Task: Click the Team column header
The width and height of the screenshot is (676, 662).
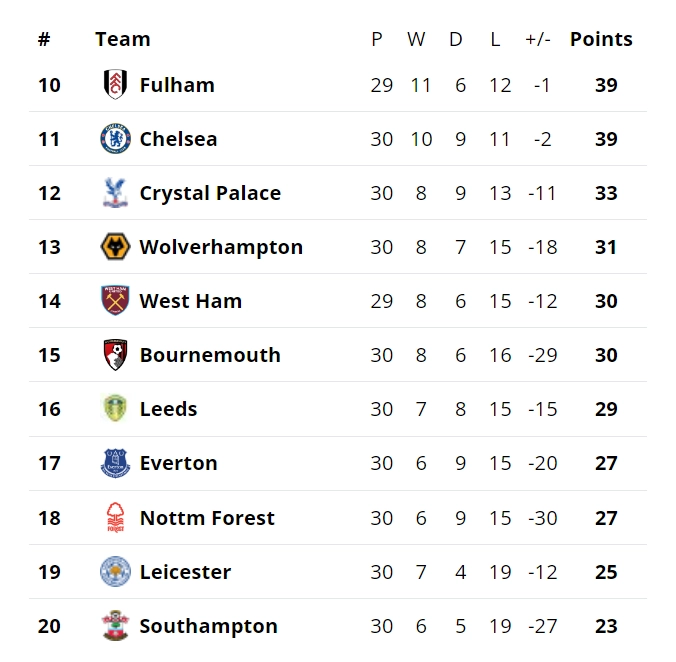Action: [123, 39]
